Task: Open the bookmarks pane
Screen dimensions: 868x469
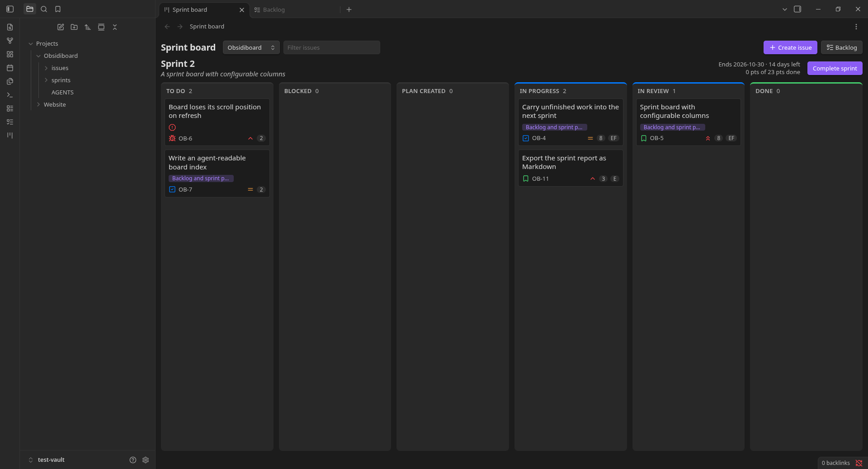Action: click(58, 9)
